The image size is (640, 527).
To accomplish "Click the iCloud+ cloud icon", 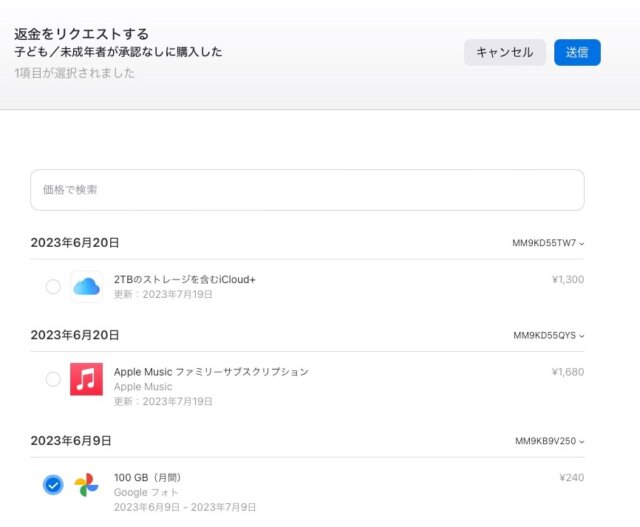I will pos(86,287).
